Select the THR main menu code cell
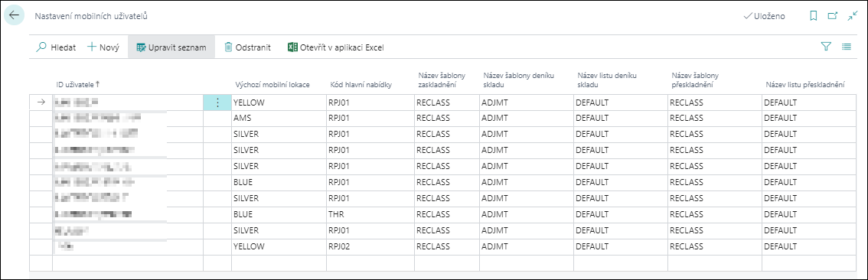Viewport: 868px width, 280px height. [x=370, y=214]
